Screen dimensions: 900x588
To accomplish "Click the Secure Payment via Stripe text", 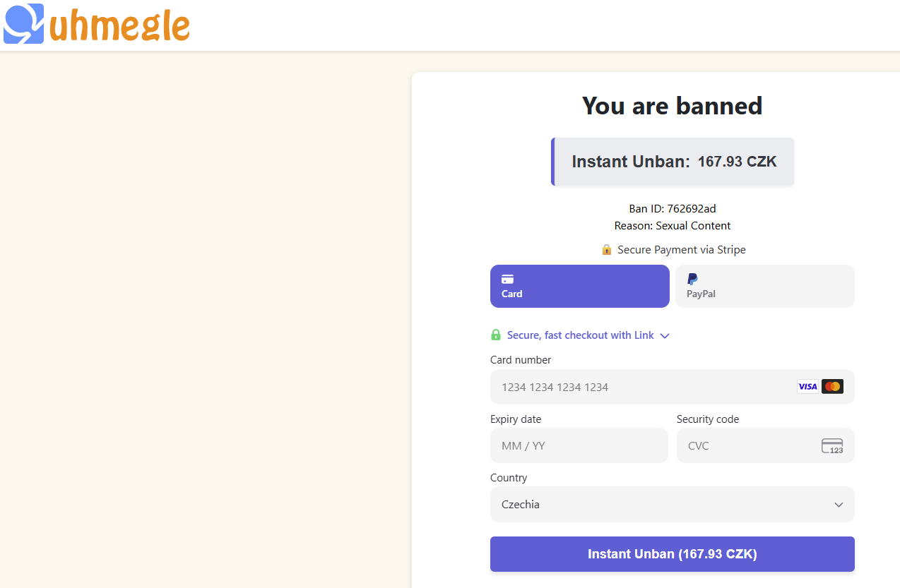I will [681, 249].
